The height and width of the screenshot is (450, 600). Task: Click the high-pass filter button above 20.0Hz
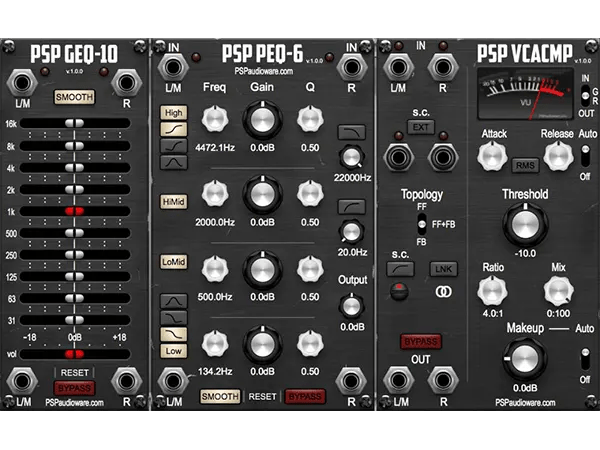coord(352,207)
